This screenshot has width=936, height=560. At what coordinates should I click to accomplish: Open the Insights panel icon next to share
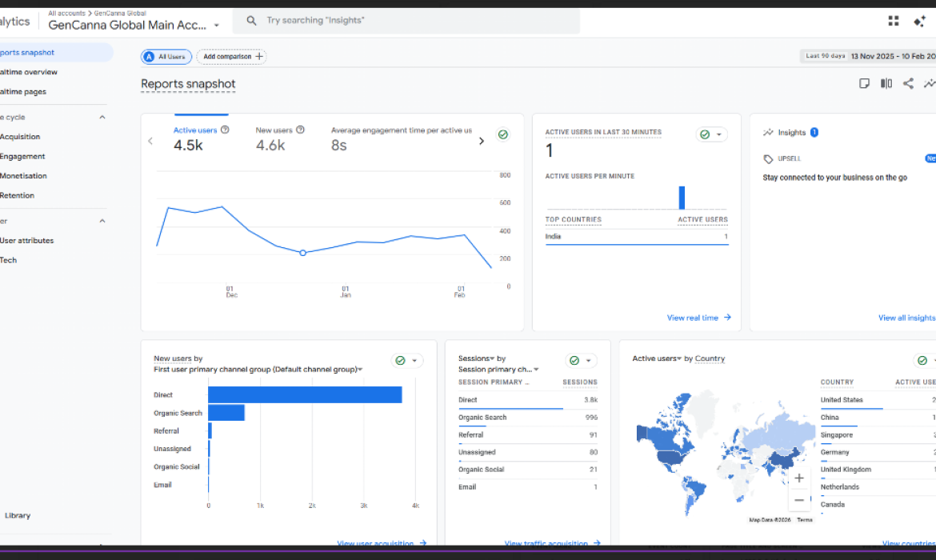(x=929, y=83)
